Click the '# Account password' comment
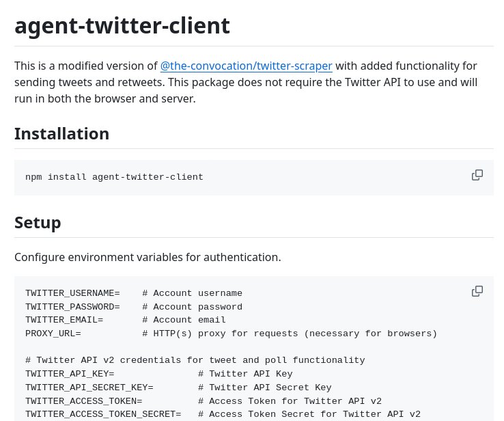 point(192,306)
